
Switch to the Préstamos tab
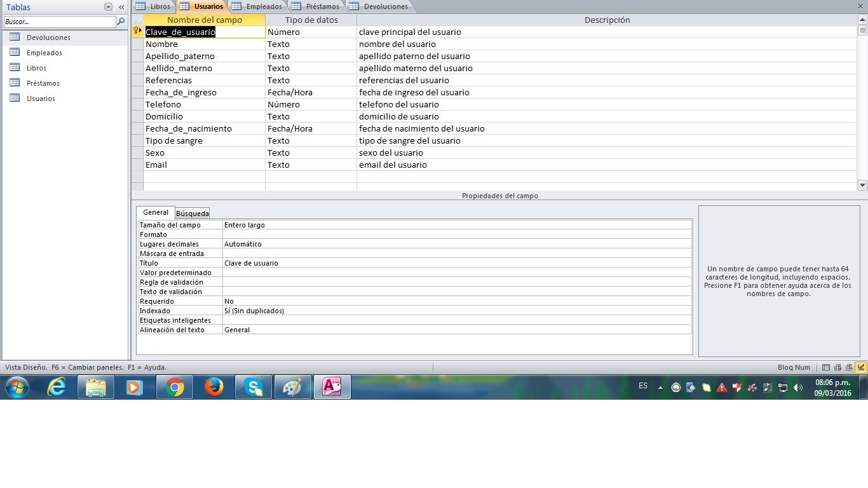coord(316,6)
